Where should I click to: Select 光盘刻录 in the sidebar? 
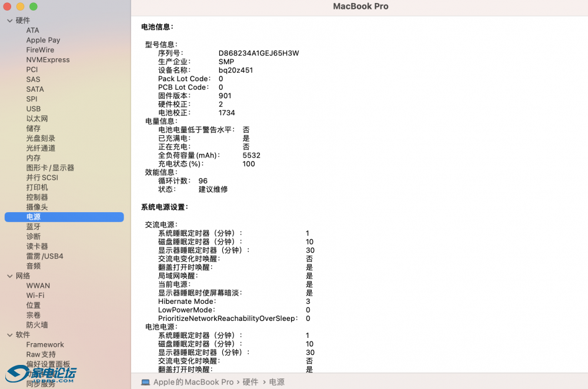pos(41,138)
